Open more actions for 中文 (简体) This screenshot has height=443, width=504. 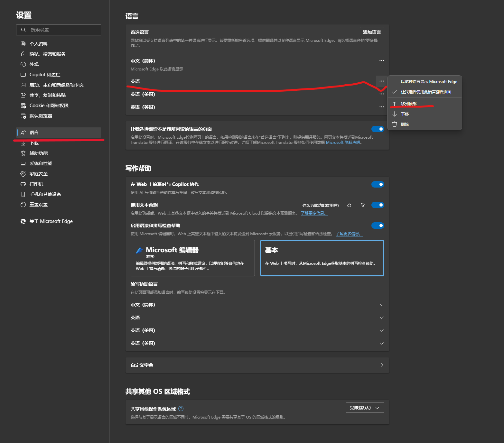382,60
